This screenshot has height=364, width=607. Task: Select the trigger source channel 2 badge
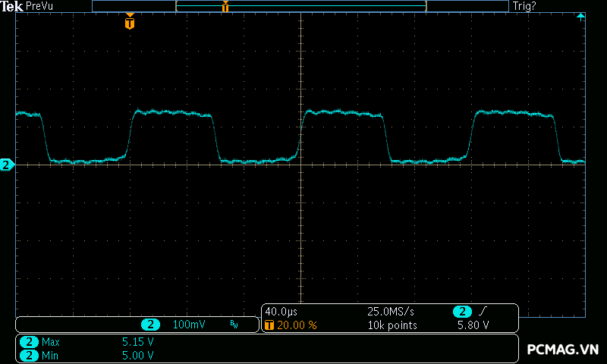click(462, 312)
